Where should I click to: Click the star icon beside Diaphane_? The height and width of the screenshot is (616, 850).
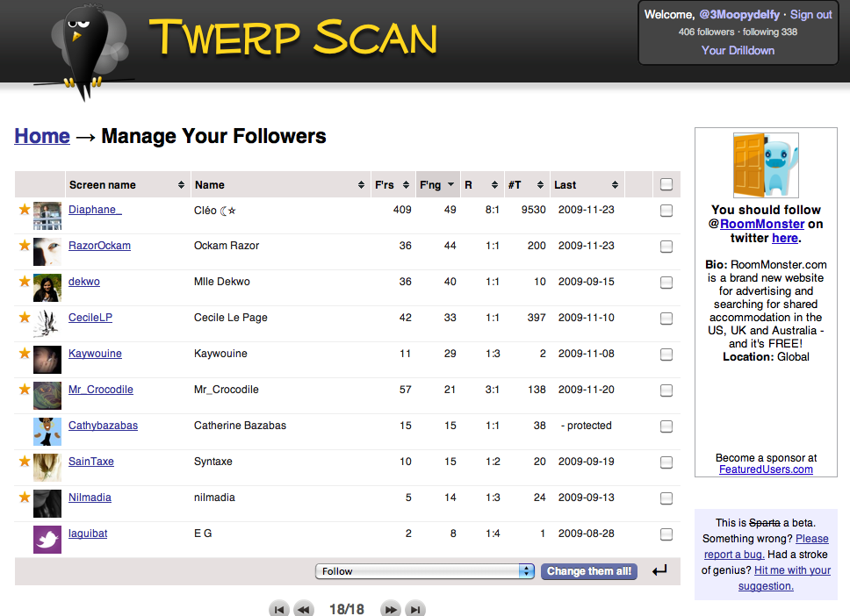[25, 209]
